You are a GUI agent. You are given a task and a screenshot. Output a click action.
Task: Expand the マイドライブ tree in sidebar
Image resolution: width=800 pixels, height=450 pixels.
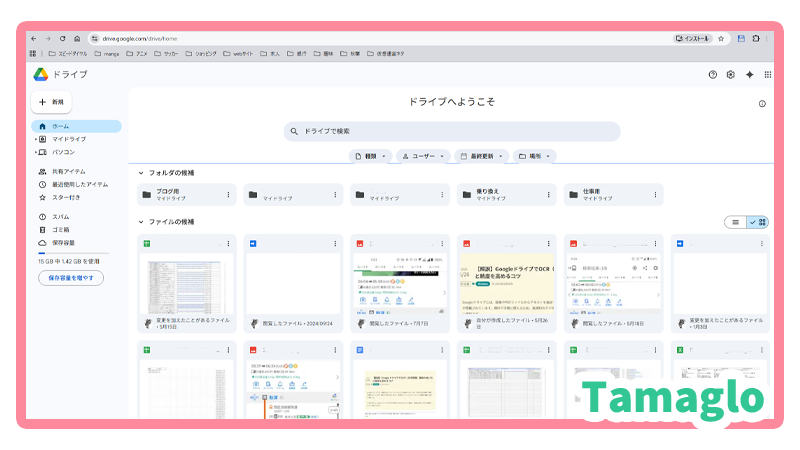click(35, 140)
